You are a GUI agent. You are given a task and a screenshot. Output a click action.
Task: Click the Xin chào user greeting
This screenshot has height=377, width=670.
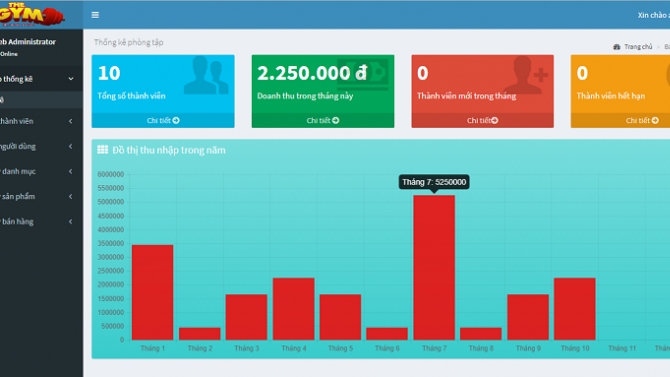click(654, 15)
